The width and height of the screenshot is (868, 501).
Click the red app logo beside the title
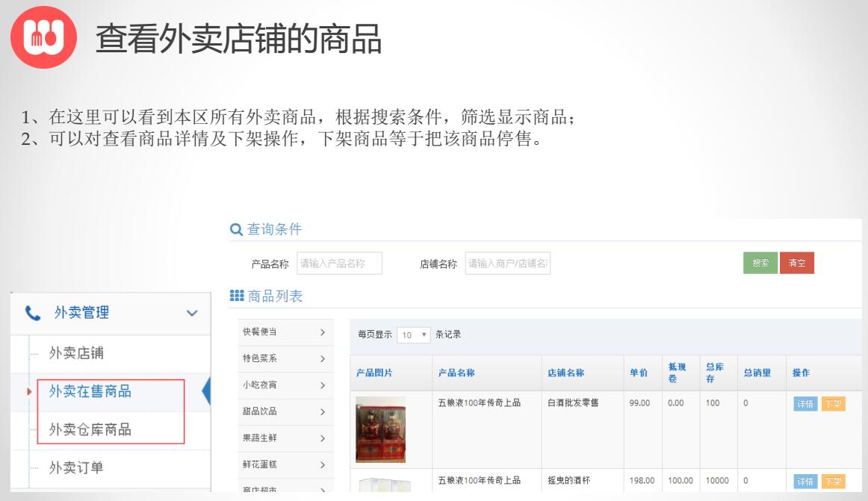(x=44, y=37)
